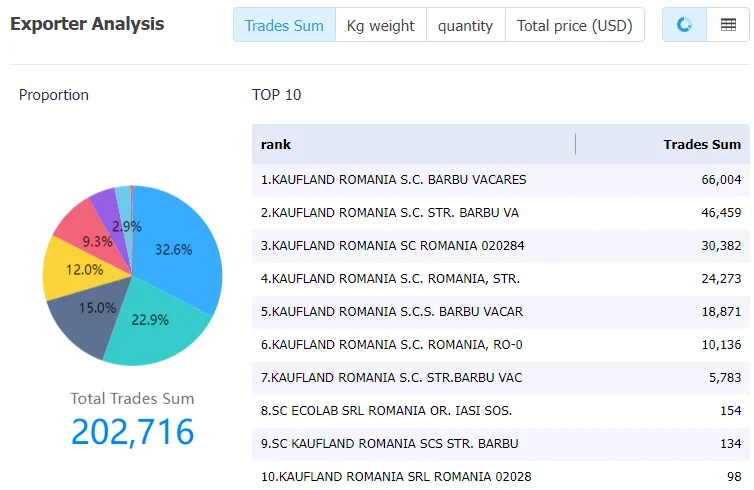Select row 10 Kaufland Romania SRL
754x490 pixels.
click(x=501, y=477)
